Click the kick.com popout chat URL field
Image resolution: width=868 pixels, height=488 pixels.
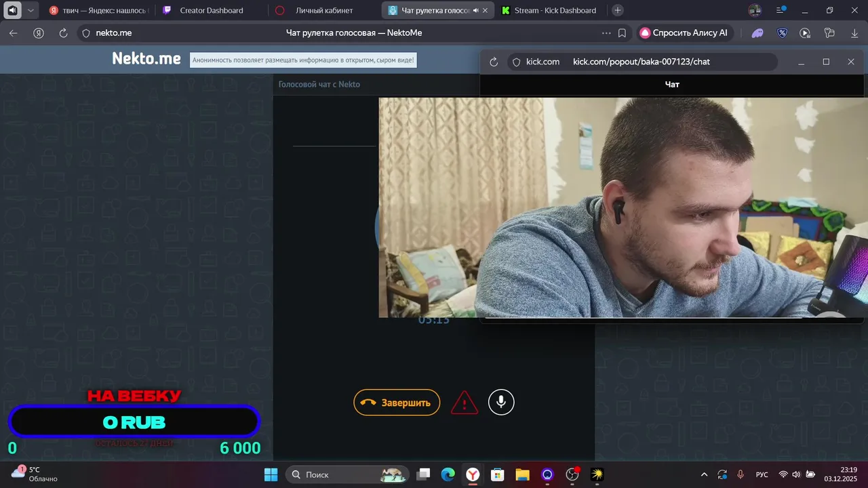642,62
